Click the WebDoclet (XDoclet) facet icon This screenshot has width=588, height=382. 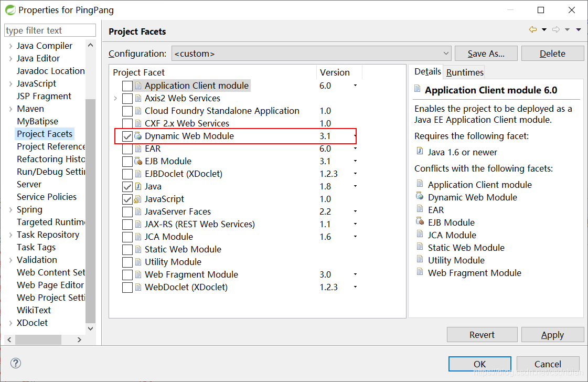[x=138, y=287]
